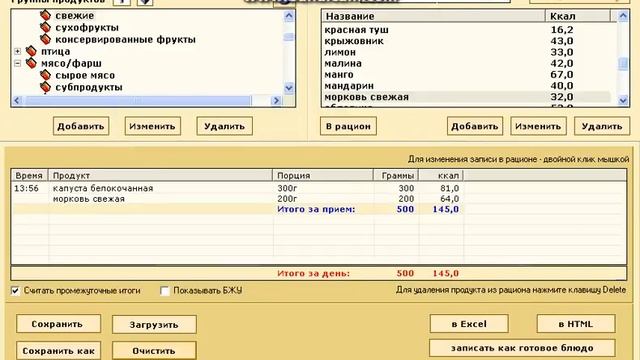
Task: Click the ккал column header in ration
Action: click(x=441, y=176)
